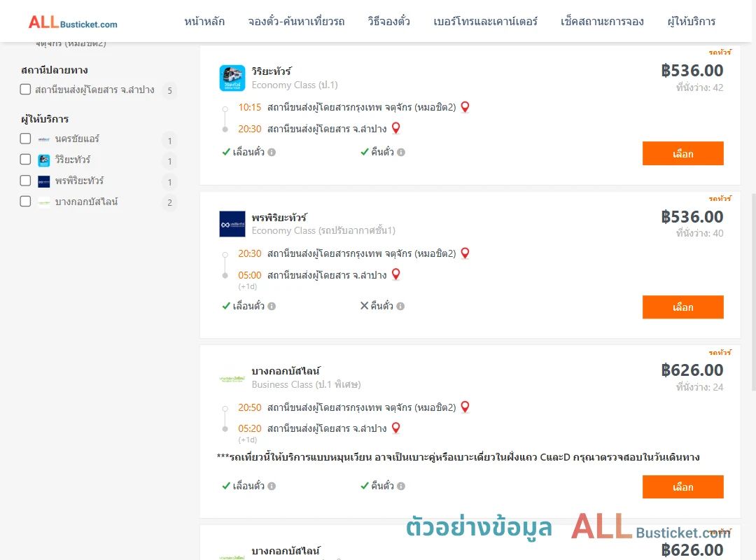Click the ที่นั่งว่าง: 24 seat availability text
Screen dimensions: 756x560
coord(699,387)
